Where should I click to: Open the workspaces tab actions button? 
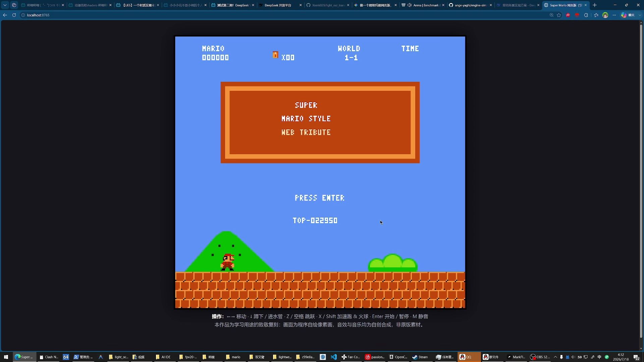click(x=14, y=5)
